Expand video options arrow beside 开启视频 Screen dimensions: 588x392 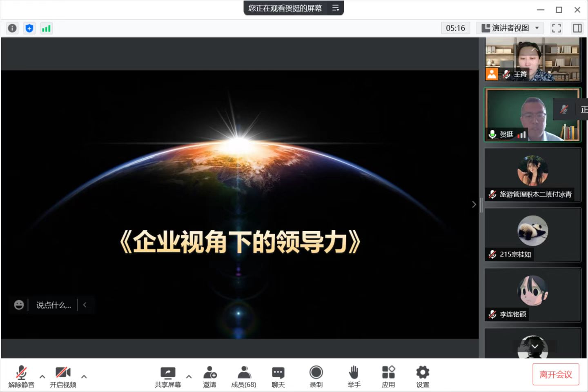click(x=84, y=376)
